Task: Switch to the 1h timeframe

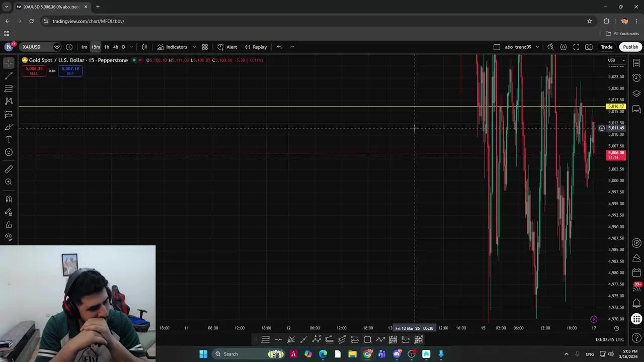Action: 106,47
